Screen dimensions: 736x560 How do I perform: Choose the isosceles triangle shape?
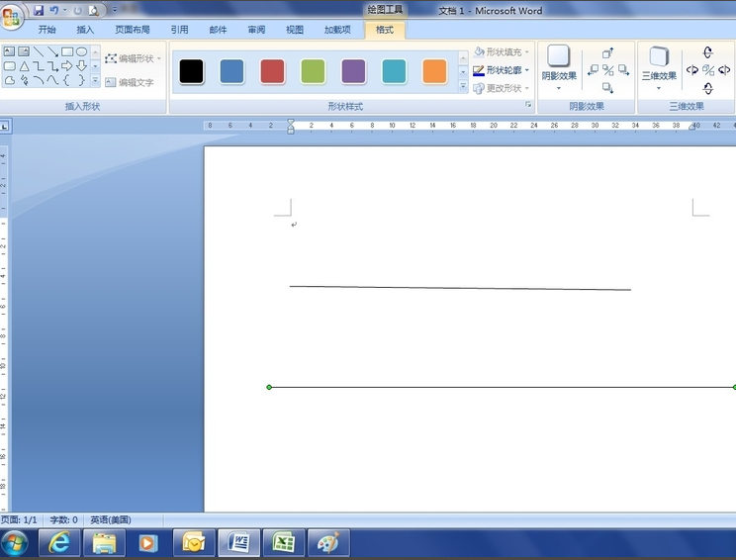(x=24, y=66)
